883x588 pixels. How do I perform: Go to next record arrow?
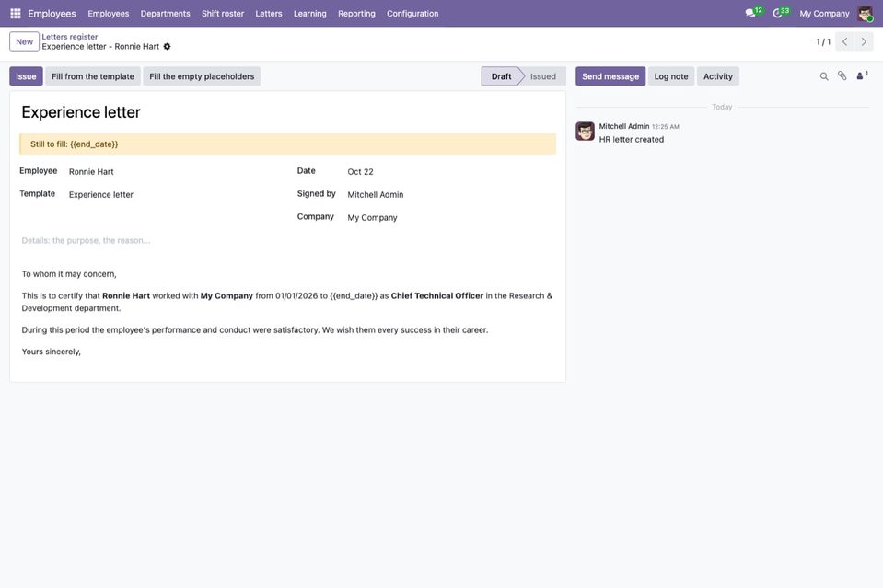click(864, 41)
